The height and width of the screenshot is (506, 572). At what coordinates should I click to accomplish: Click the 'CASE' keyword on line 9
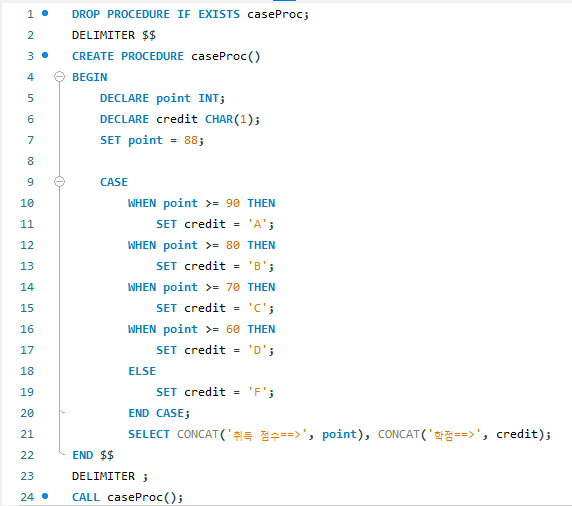[x=114, y=182]
